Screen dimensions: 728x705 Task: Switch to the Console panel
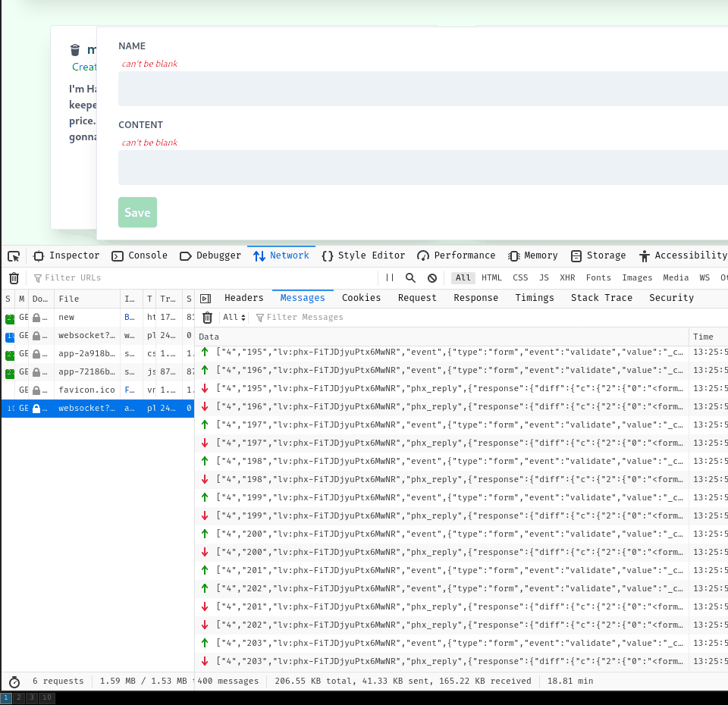(148, 256)
